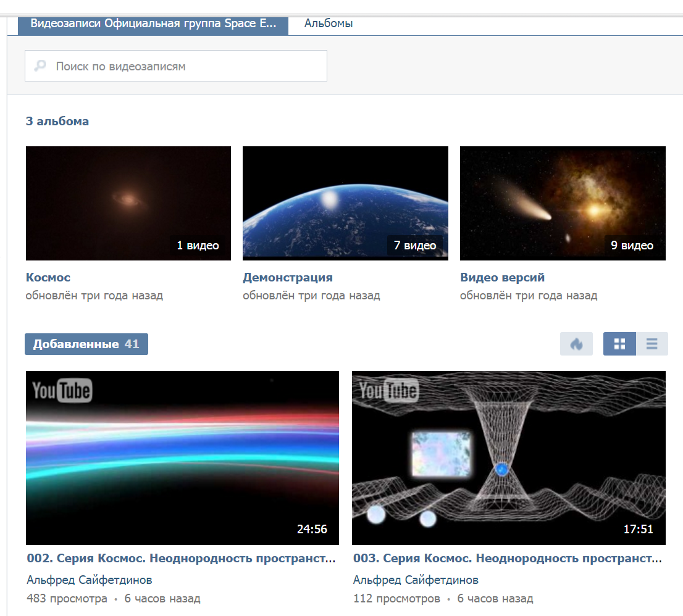This screenshot has height=616, width=683.
Task: Click the 112 просмотров text
Action: point(396,599)
